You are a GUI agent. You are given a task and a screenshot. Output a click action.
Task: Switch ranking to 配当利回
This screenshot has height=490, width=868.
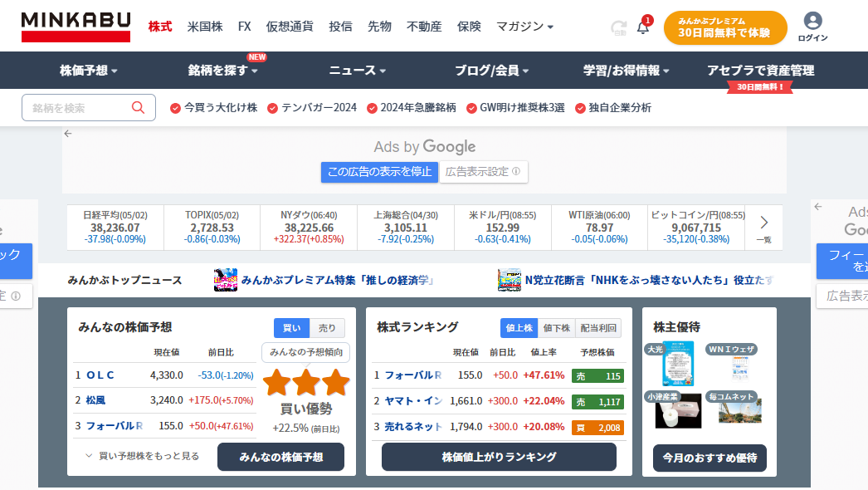pyautogui.click(x=598, y=328)
